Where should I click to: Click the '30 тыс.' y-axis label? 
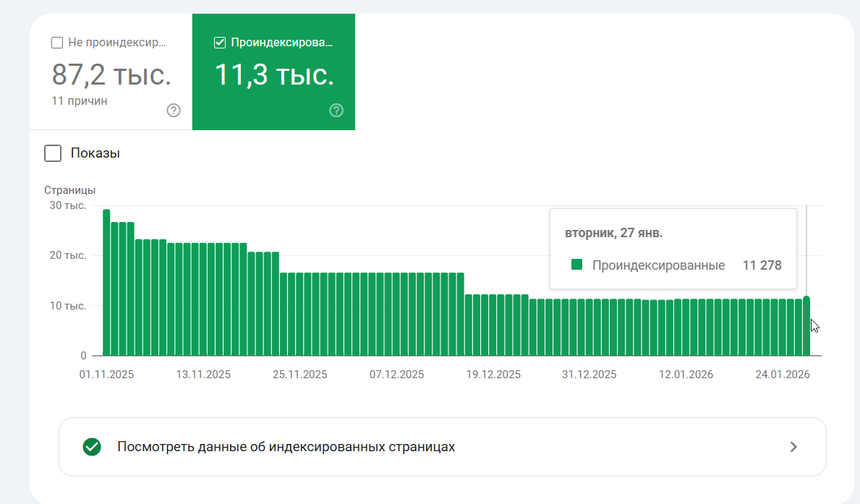[x=68, y=205]
